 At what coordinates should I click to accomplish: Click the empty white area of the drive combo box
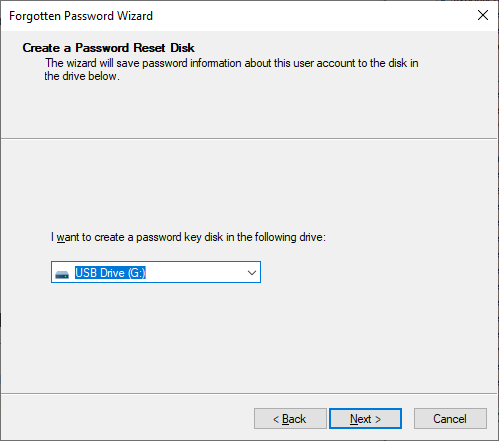click(x=195, y=273)
